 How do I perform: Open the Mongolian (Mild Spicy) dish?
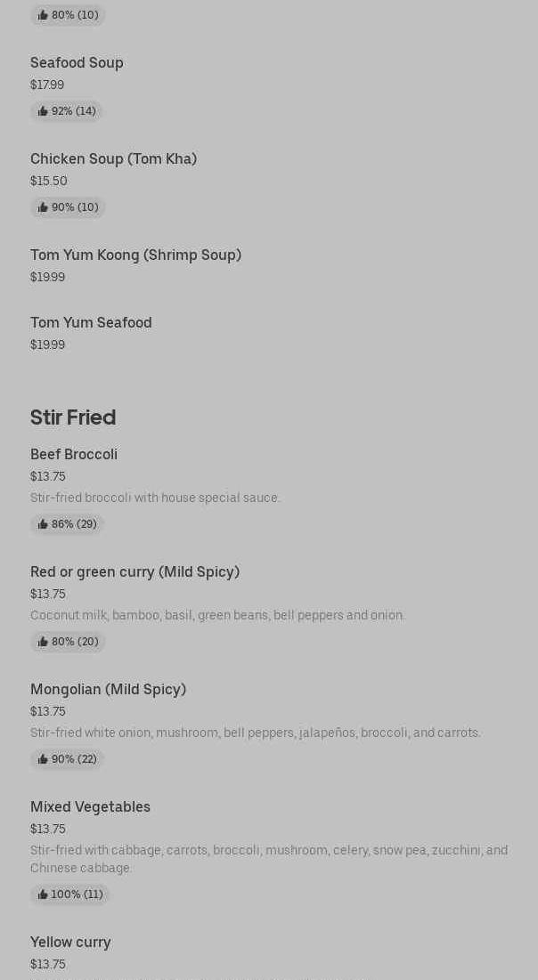[x=108, y=689]
